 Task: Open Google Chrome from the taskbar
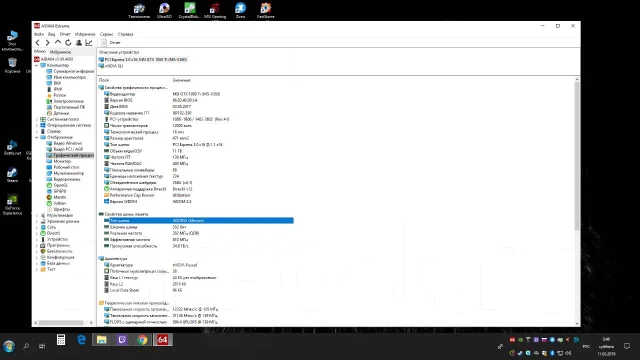(x=142, y=340)
